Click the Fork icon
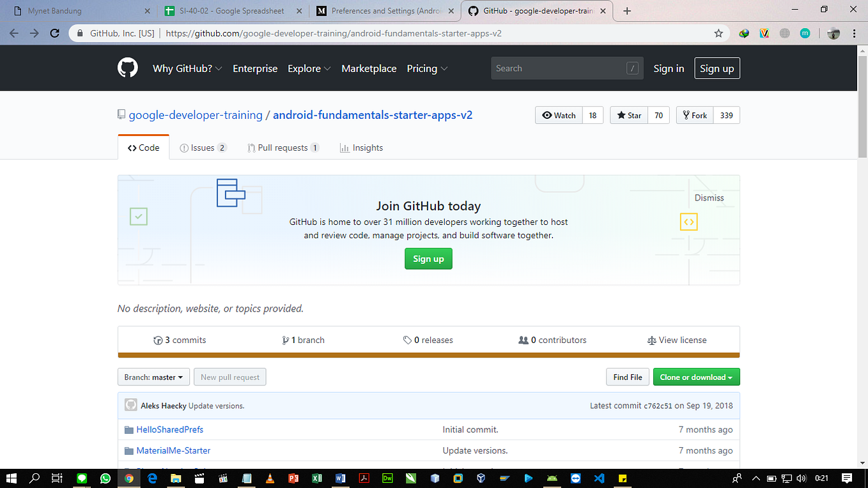The width and height of the screenshot is (868, 488). point(685,115)
